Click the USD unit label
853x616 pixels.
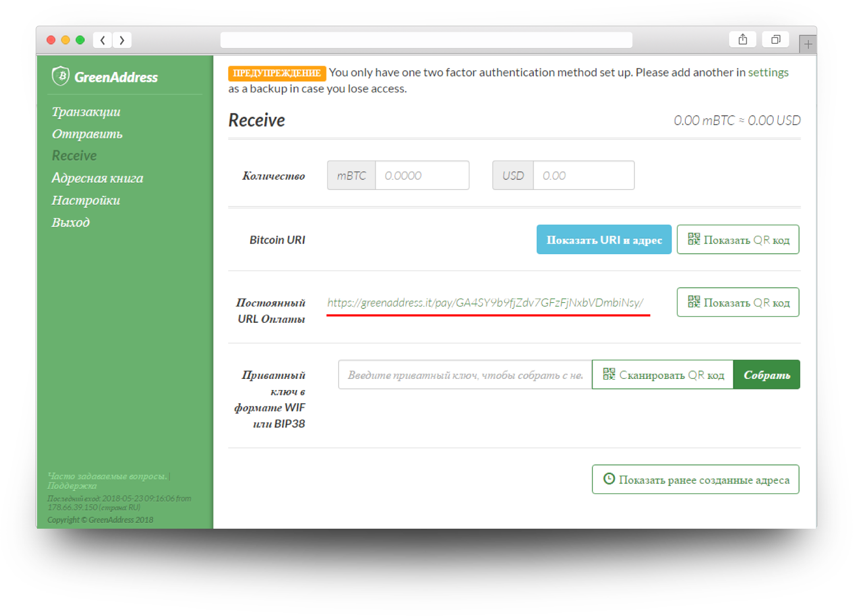513,176
